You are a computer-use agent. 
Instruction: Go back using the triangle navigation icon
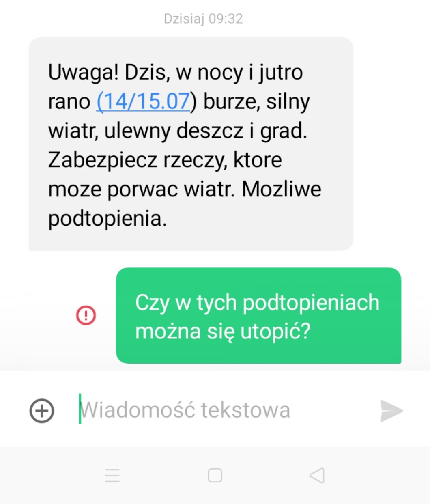317,475
